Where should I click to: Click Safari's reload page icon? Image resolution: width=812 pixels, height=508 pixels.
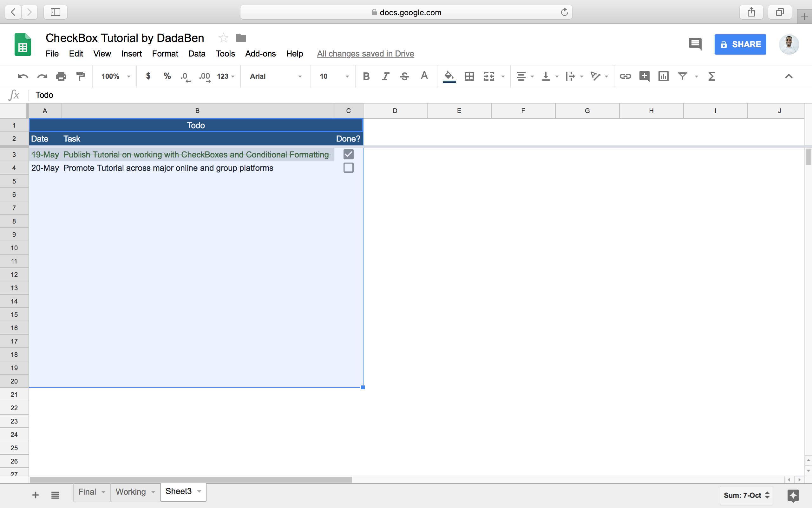pos(564,12)
